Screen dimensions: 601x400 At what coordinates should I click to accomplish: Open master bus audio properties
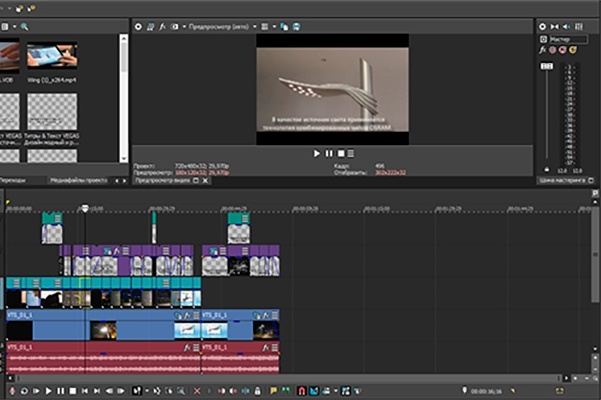(542, 26)
